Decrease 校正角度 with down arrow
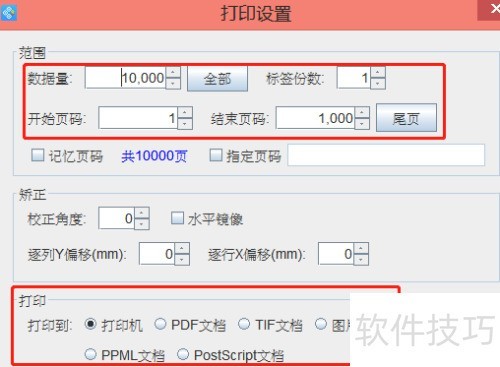This screenshot has width=500, height=367. coord(142,224)
